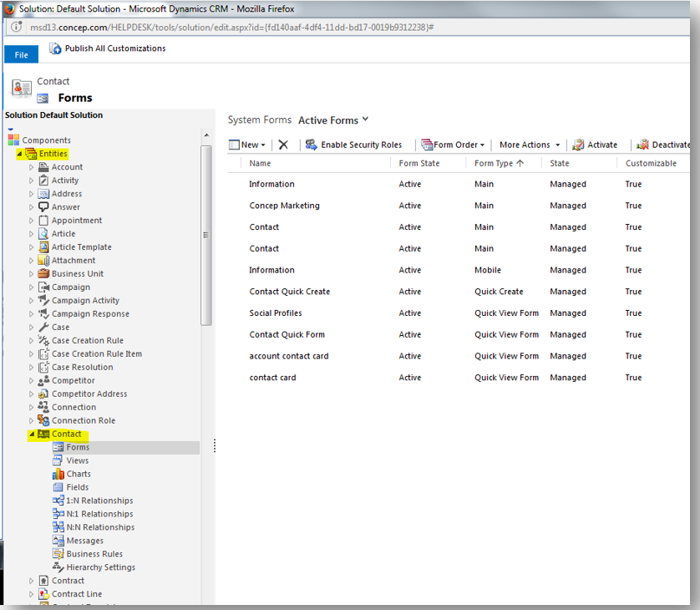Open the New form dropdown

[x=263, y=145]
